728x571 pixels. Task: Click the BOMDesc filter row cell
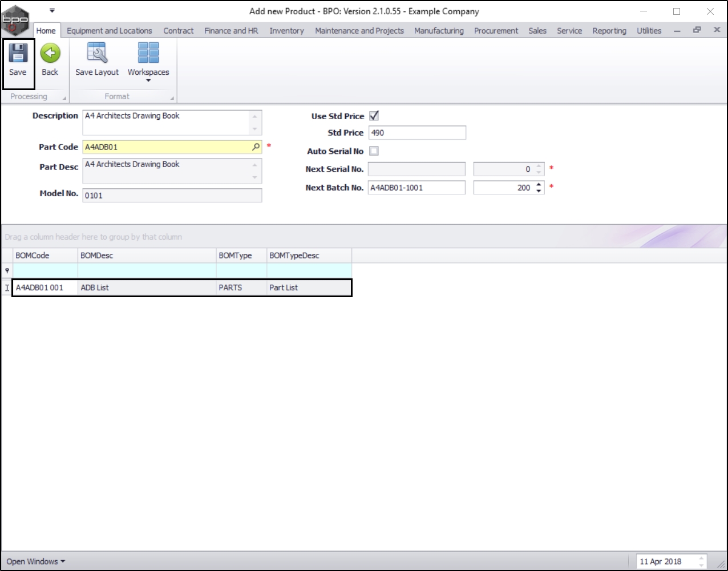[147, 270]
